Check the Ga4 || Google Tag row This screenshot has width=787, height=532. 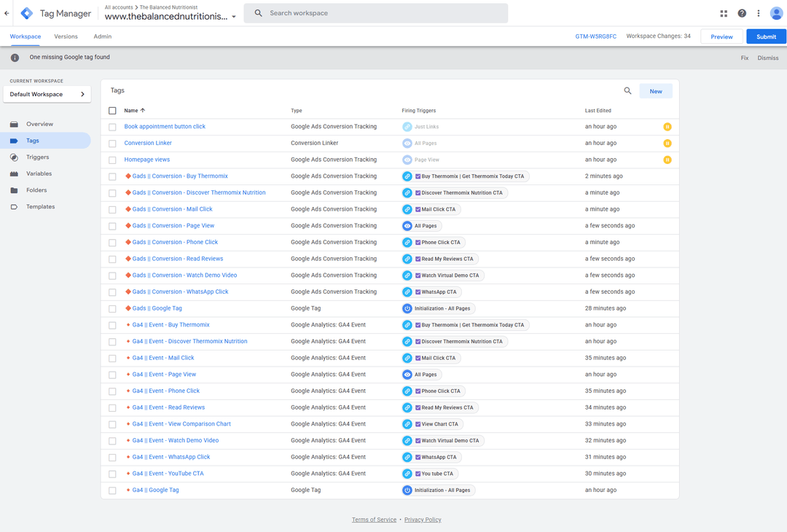click(112, 490)
